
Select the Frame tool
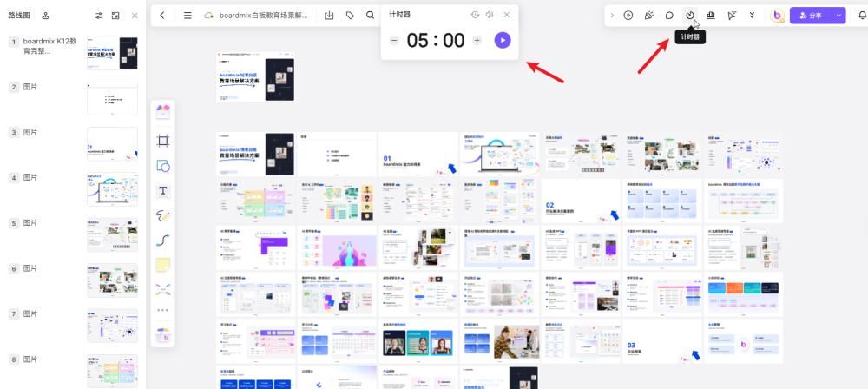(163, 141)
